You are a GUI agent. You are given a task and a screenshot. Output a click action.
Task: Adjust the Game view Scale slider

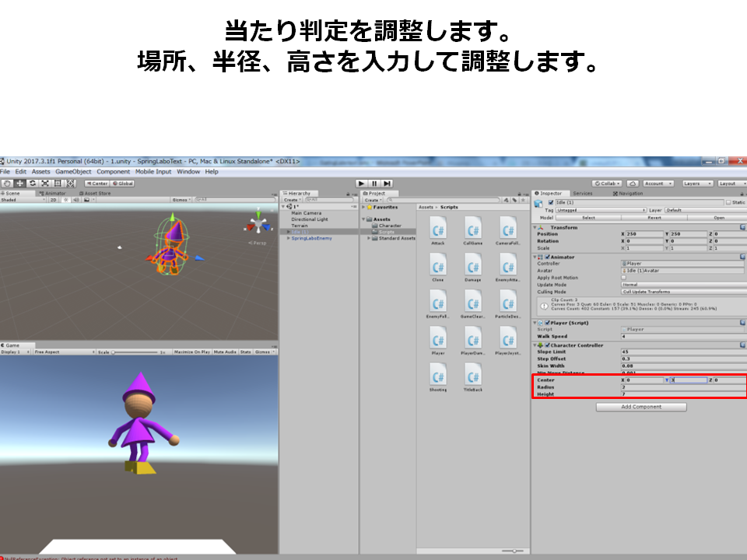pos(135,352)
